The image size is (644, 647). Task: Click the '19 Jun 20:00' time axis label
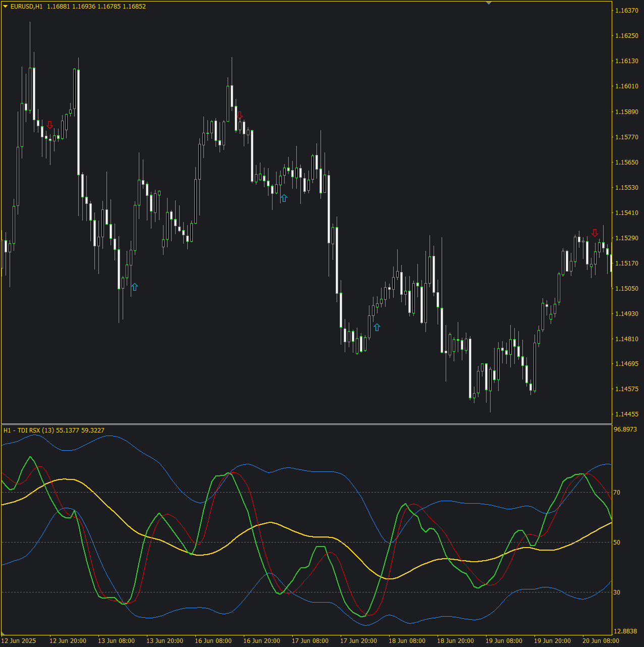[552, 641]
